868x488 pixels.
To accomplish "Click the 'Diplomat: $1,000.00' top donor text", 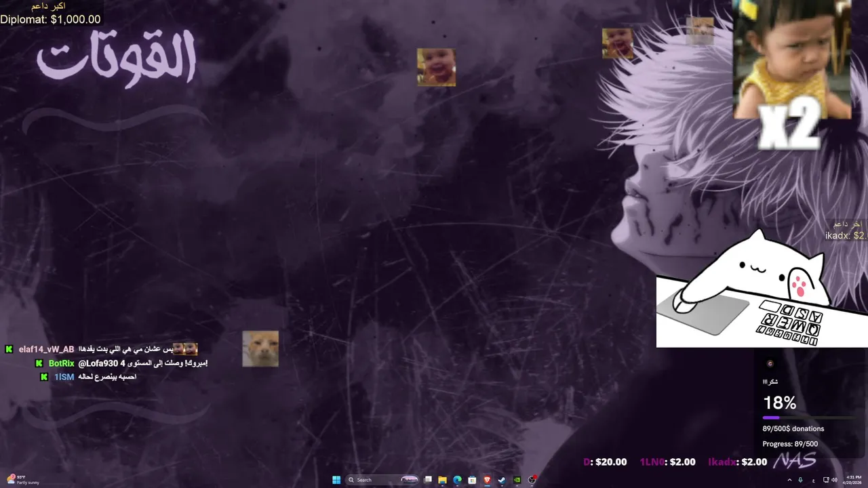I will [50, 20].
